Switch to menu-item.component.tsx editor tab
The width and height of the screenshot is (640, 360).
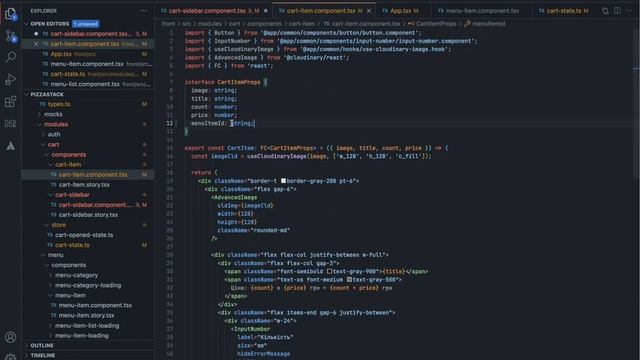click(x=482, y=11)
